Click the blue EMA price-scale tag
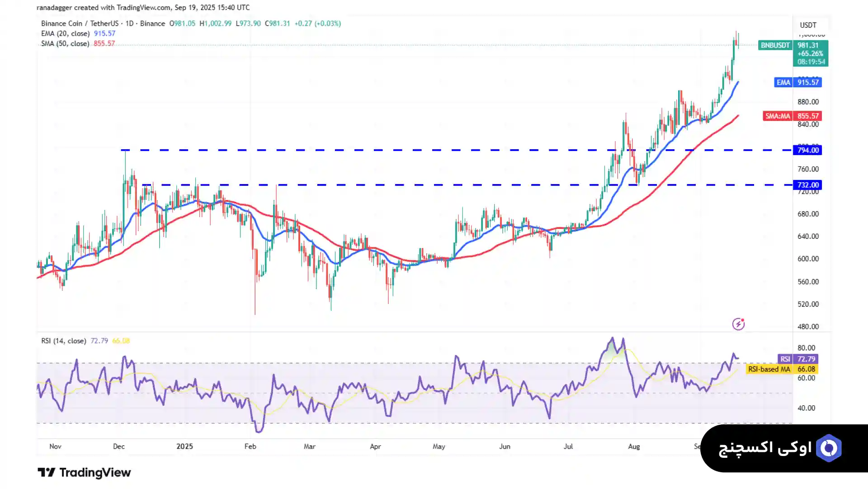Screen dimensions: 868x489 (x=783, y=82)
